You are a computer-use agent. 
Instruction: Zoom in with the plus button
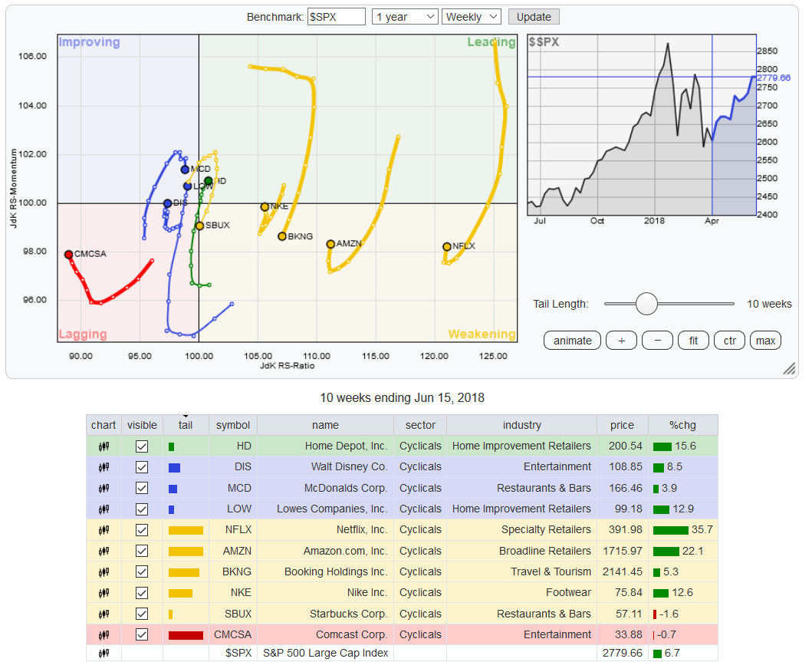point(621,341)
